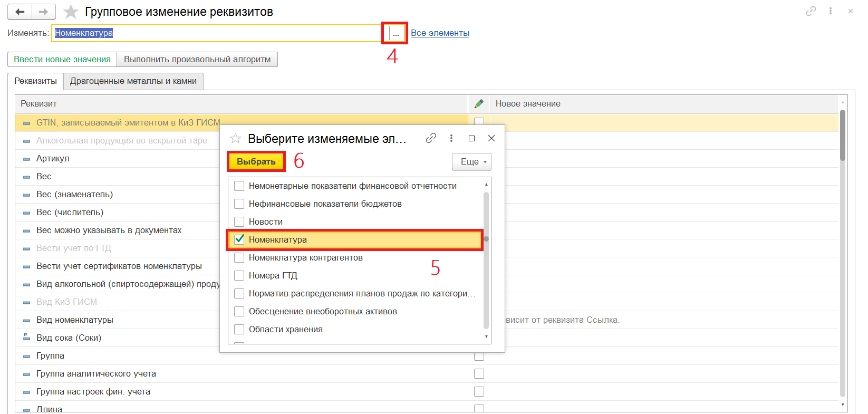Open the ellipsis picker in the Изменять field
The width and height of the screenshot is (868, 414).
pyautogui.click(x=396, y=33)
